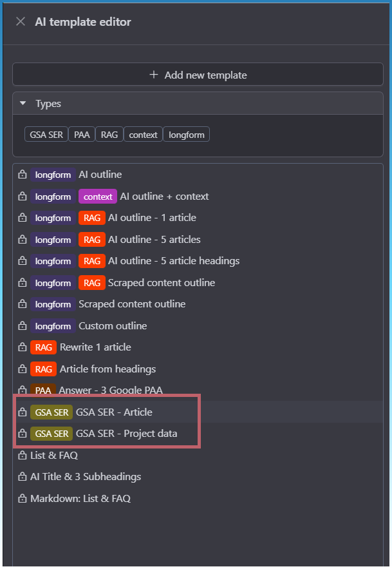This screenshot has width=392, height=569.
Task: Select the longform type filter tag
Action: [x=186, y=135]
